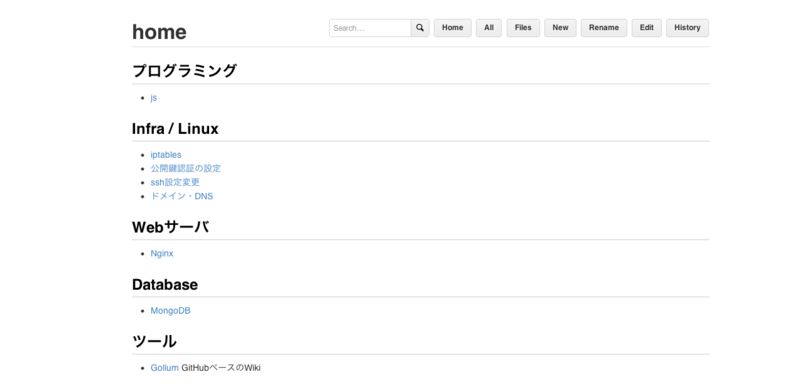
Task: Open the iptables page link
Action: point(166,155)
